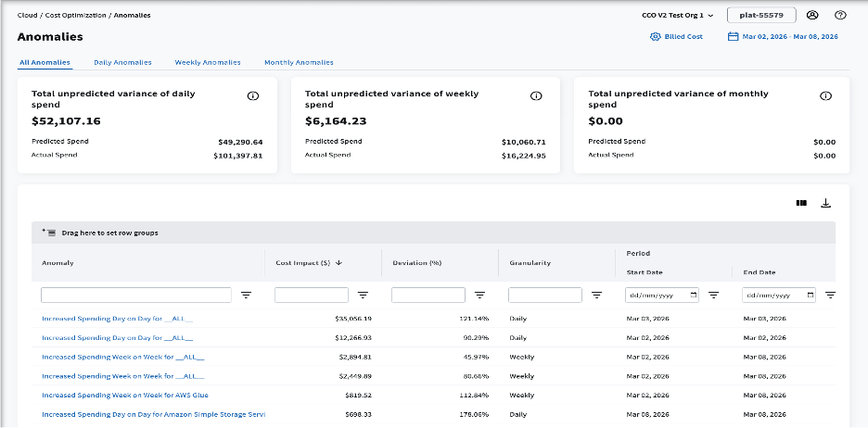The height and width of the screenshot is (428, 868).
Task: Open Billed Cost gear settings
Action: (x=656, y=36)
